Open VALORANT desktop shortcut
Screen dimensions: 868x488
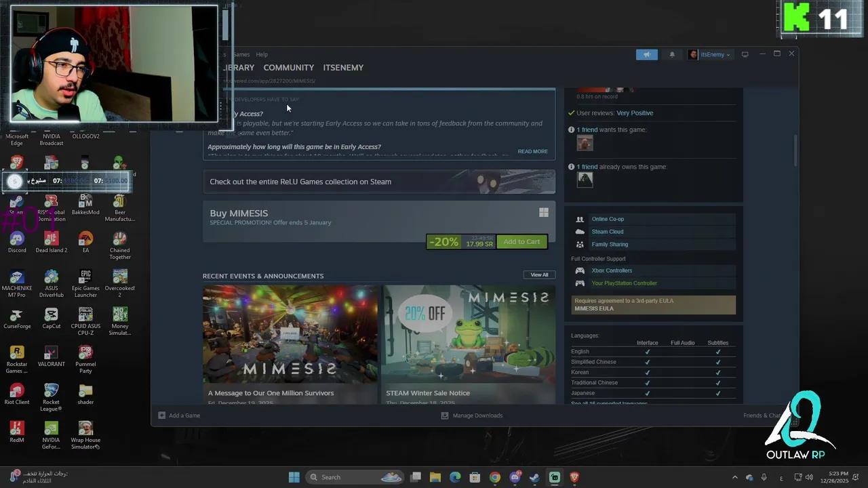[52, 357]
